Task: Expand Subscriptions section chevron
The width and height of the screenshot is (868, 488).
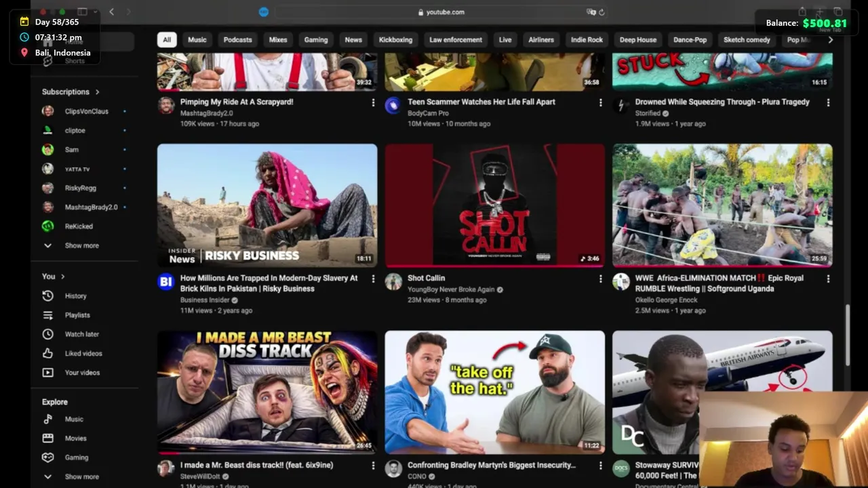Action: tap(97, 91)
